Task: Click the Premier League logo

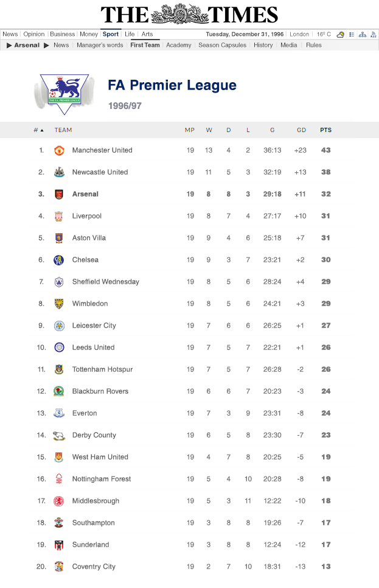Action: [x=64, y=93]
